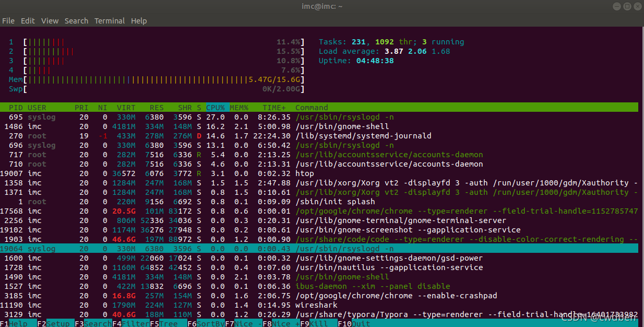This screenshot has width=644, height=327.
Task: Click the Uptime 04:48:38 value
Action: (375, 61)
